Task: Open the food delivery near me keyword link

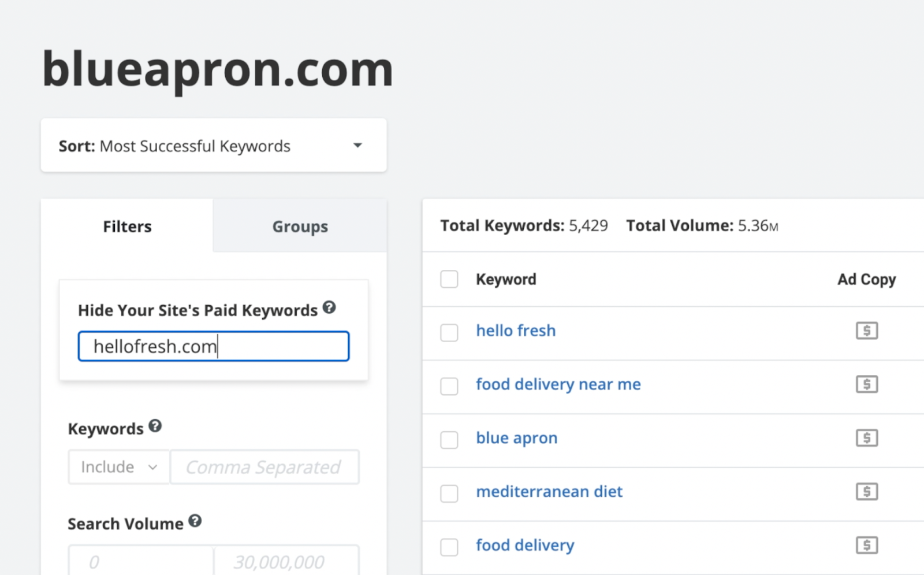Action: [x=558, y=384]
